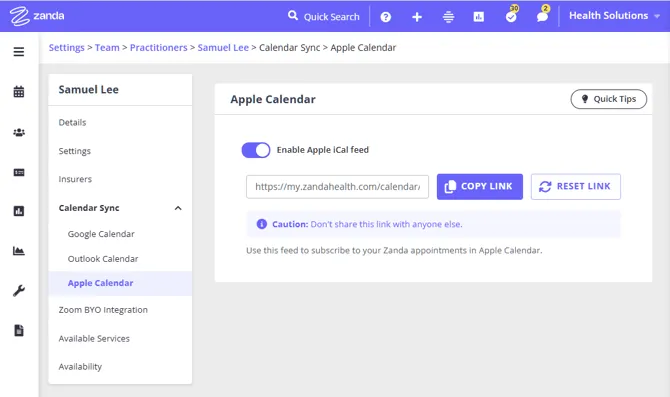Click the iCal feed URL field
The width and height of the screenshot is (670, 397).
[337, 187]
